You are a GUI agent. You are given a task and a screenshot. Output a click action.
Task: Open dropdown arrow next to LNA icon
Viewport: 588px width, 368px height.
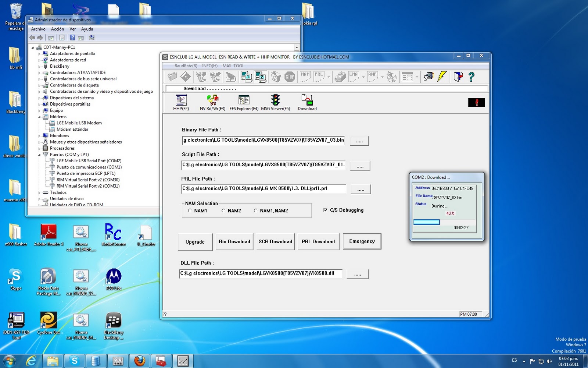[x=363, y=77]
